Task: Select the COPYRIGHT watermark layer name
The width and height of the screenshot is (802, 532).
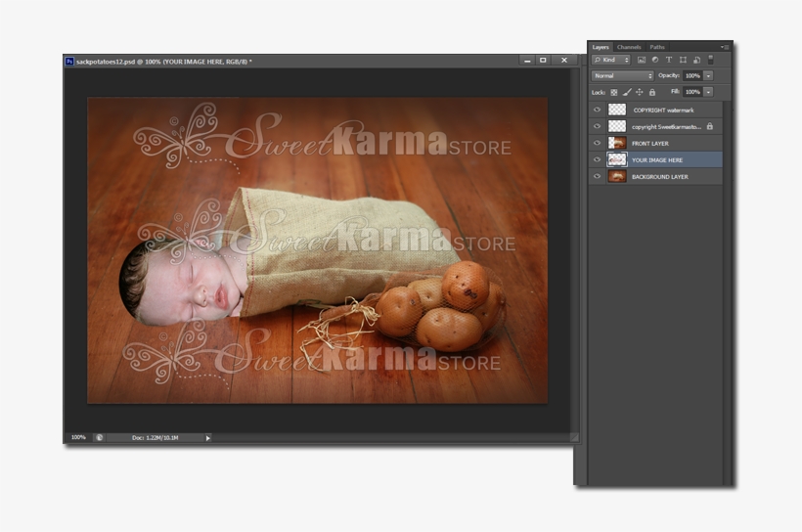Action: pyautogui.click(x=663, y=110)
